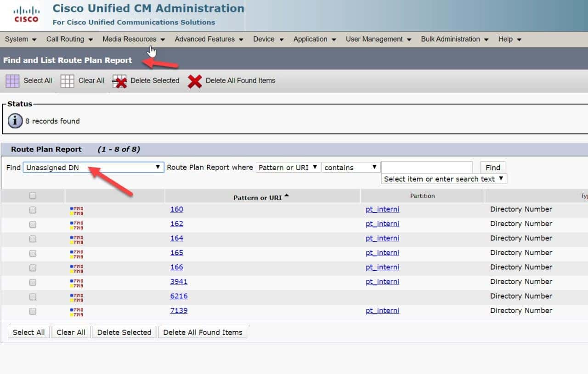Click the Select All grid icon in toolbar
The height and width of the screenshot is (374, 588).
pyautogui.click(x=12, y=81)
